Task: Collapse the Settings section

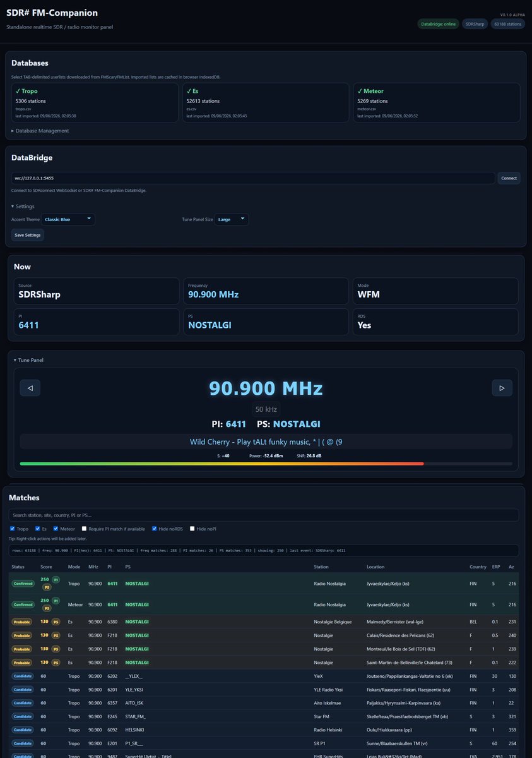Action: tap(23, 206)
